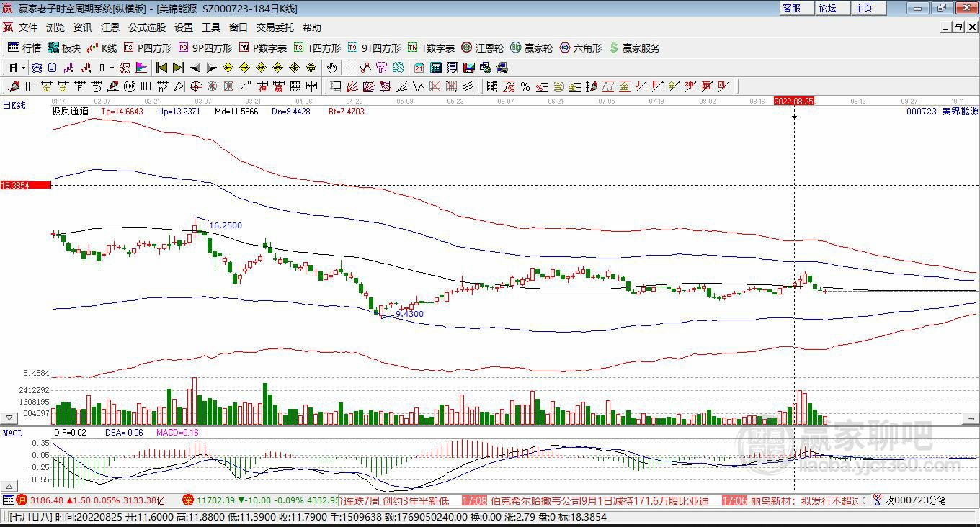Screen dimensions: 980x527
Task: Open the 9T四方形 tool
Action: (374, 48)
